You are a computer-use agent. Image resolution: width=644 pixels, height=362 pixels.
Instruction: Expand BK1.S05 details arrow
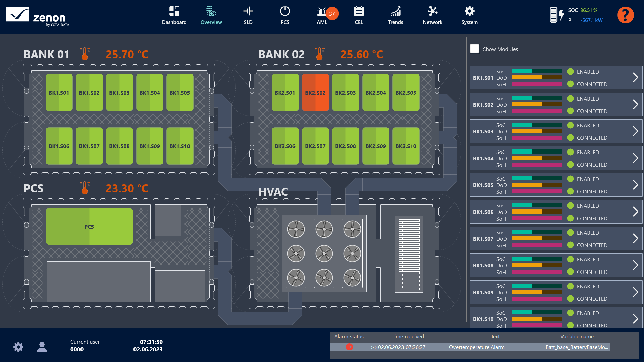[635, 185]
